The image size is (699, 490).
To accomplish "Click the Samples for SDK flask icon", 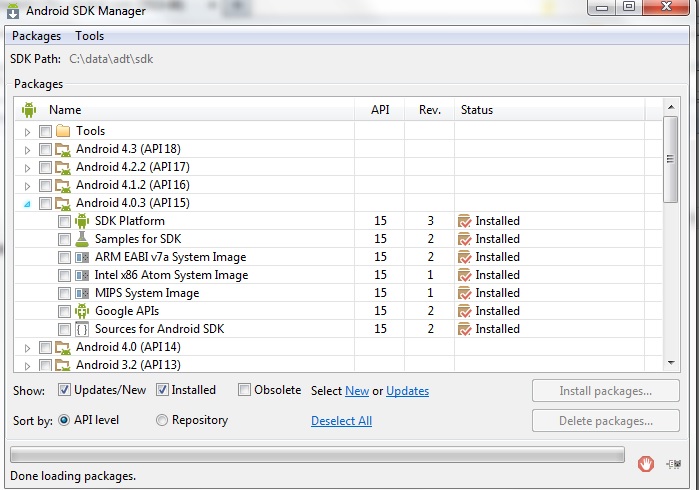I will click(82, 239).
